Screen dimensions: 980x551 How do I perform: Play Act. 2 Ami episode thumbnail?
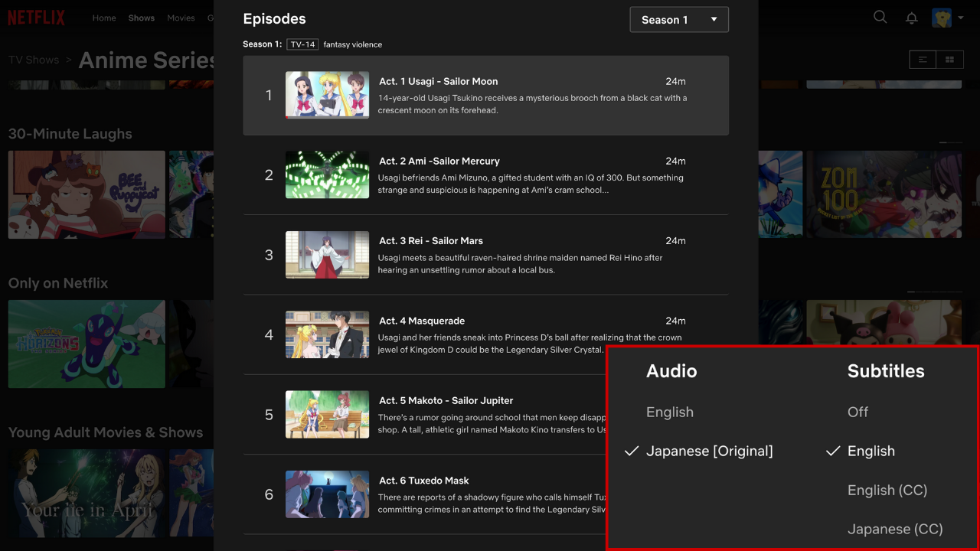click(x=327, y=174)
